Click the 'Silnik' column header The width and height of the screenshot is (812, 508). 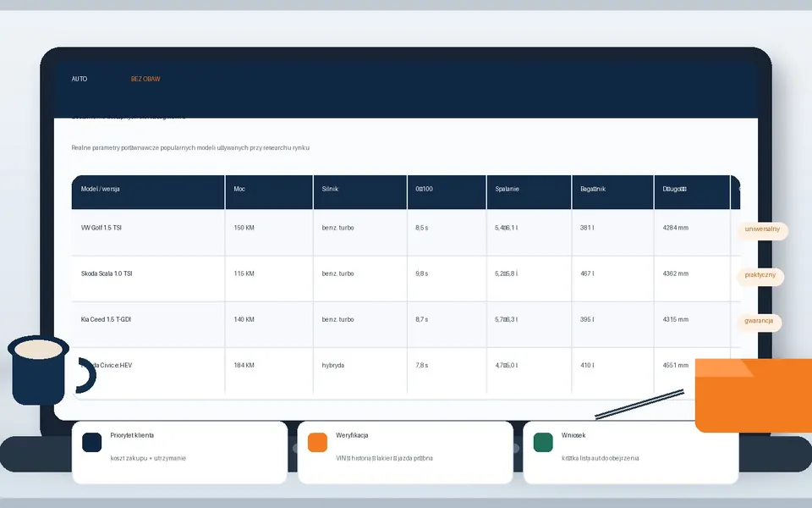coord(360,192)
